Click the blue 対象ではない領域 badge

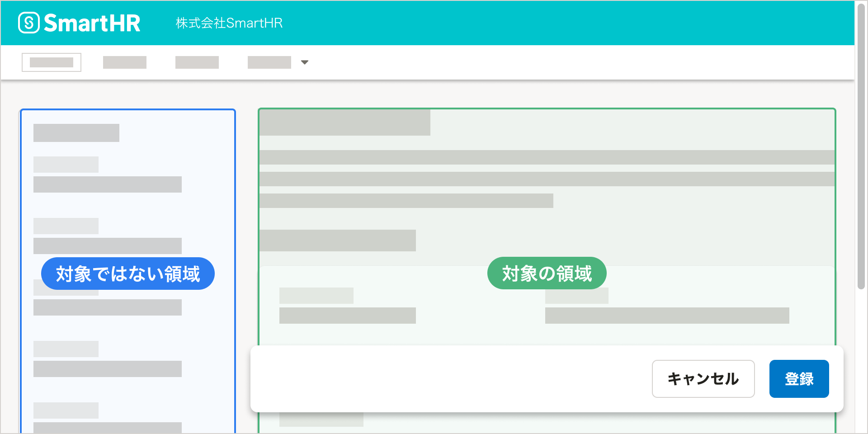[127, 274]
